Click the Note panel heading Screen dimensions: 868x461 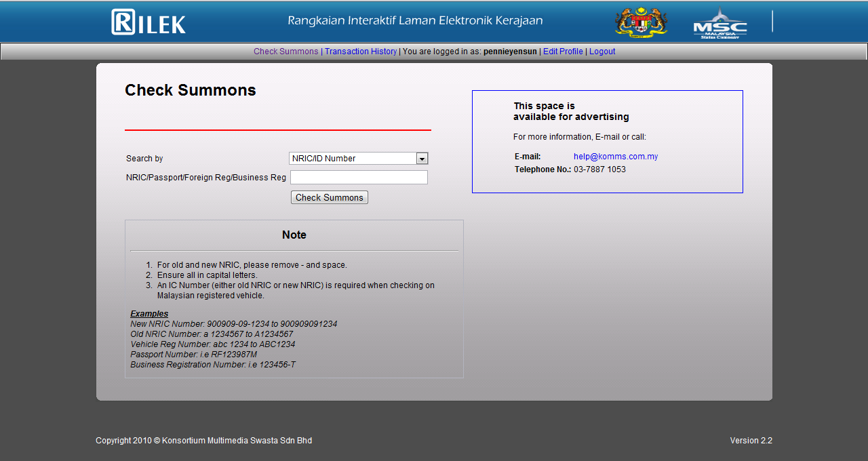tap(294, 235)
